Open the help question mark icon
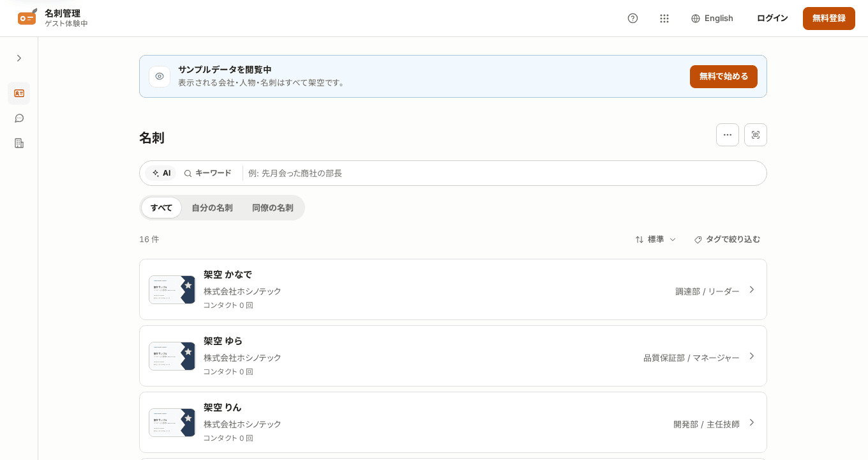The image size is (868, 460). point(632,19)
